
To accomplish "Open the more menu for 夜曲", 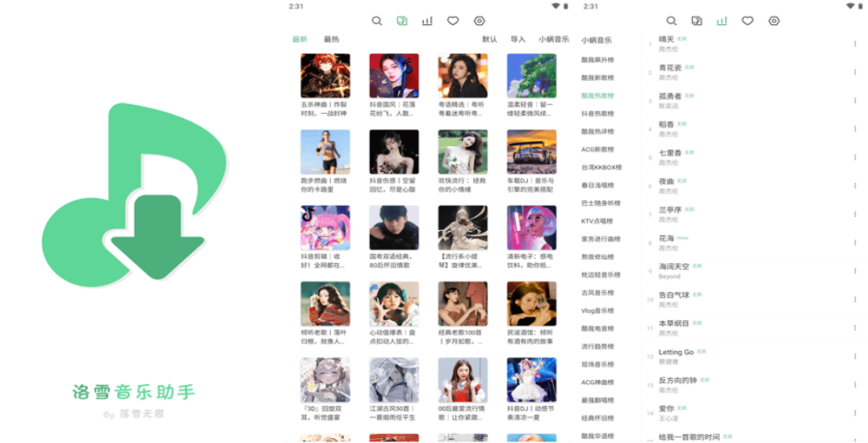I will (x=855, y=186).
